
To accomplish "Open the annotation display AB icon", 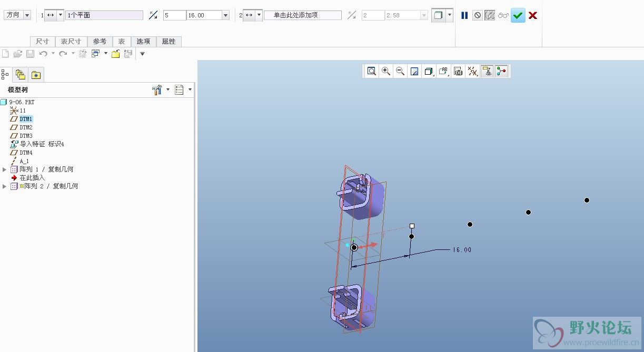I will click(x=443, y=71).
